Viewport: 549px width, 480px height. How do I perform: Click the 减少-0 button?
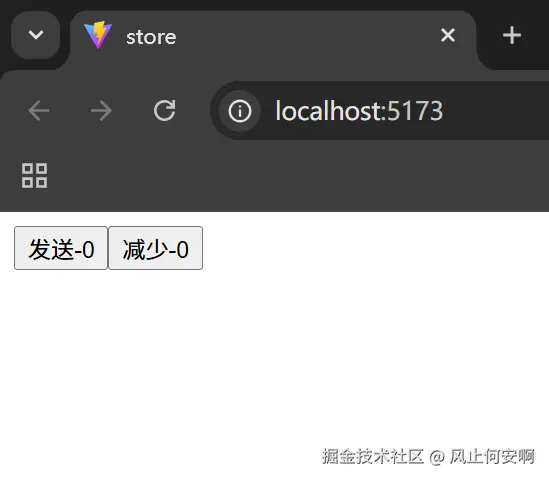(x=155, y=248)
